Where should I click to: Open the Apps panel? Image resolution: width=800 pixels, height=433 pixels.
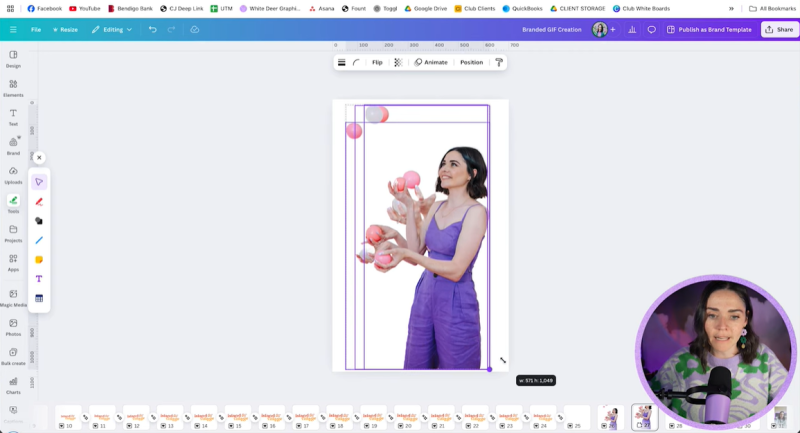(13, 263)
